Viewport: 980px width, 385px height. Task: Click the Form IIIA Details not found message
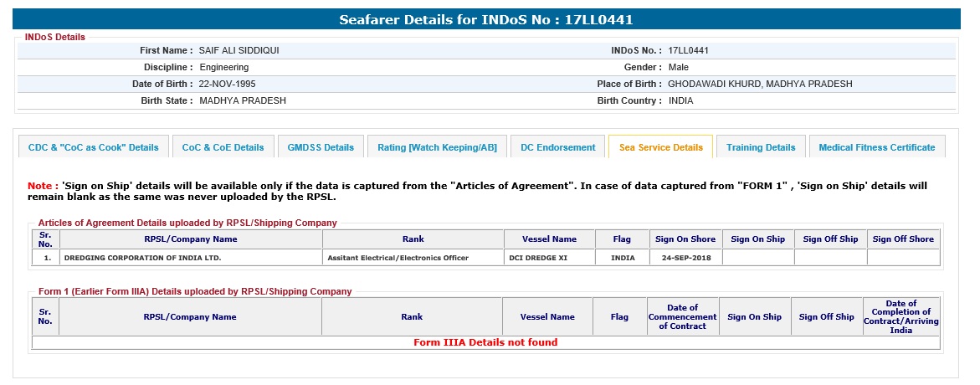(x=485, y=342)
